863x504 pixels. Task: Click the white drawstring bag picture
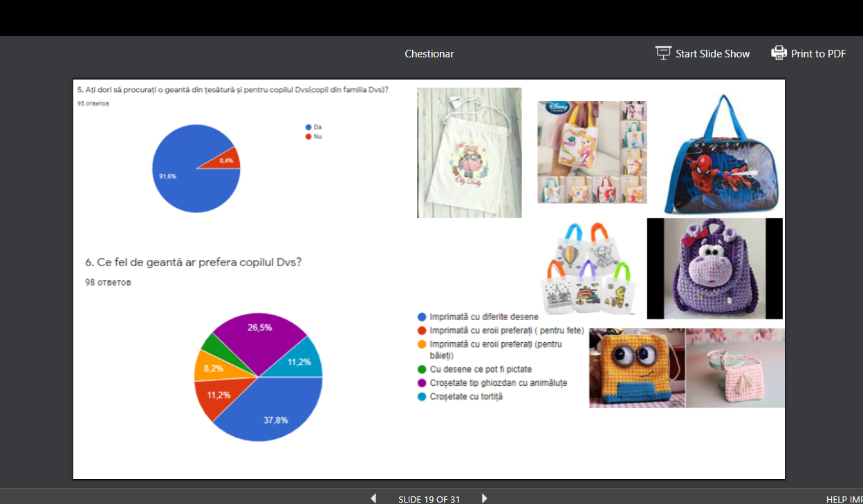[469, 153]
